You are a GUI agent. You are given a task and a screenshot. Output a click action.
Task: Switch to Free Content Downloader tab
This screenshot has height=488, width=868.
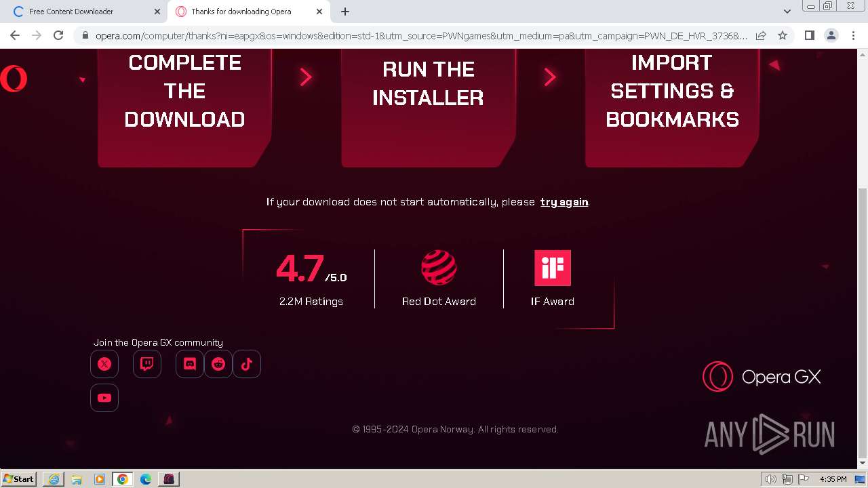(83, 12)
